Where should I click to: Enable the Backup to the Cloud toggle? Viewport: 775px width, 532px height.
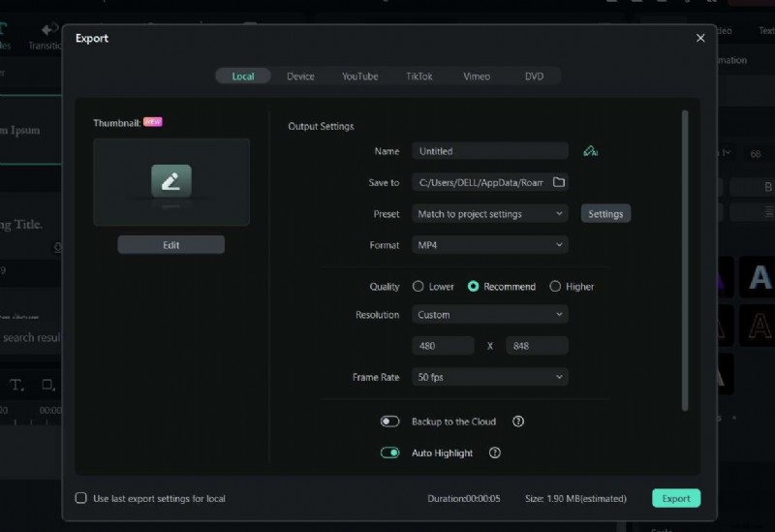point(390,422)
